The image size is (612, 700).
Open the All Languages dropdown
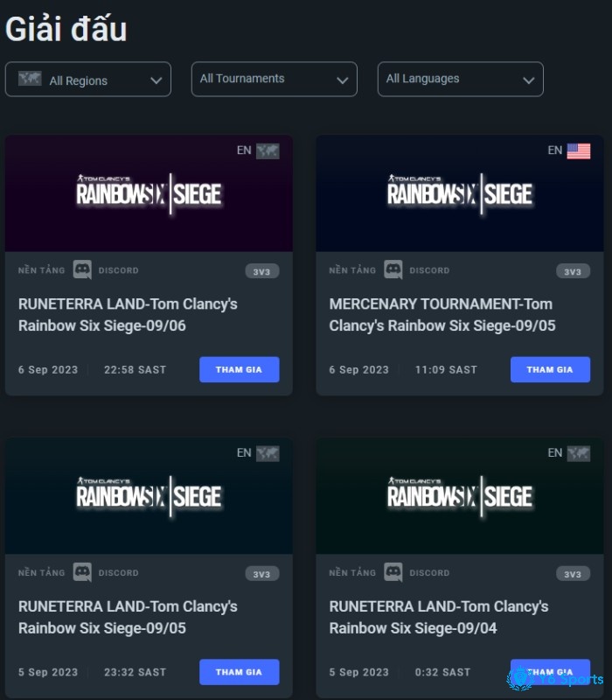pyautogui.click(x=461, y=79)
